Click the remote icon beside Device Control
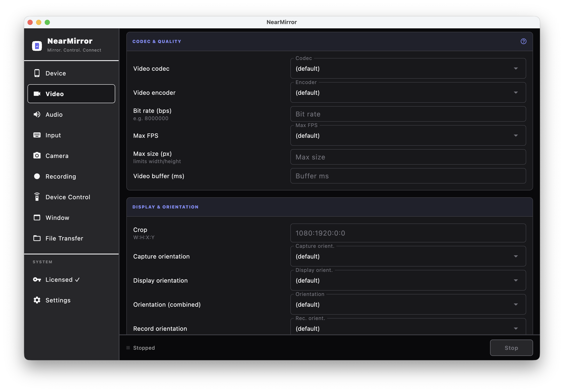The height and width of the screenshot is (392, 564). tap(37, 197)
